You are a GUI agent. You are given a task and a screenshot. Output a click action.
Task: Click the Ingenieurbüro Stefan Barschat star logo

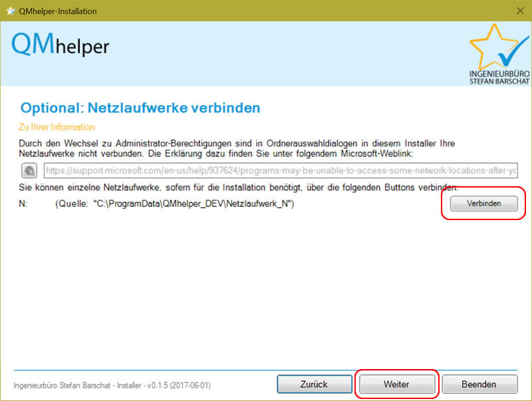point(499,55)
